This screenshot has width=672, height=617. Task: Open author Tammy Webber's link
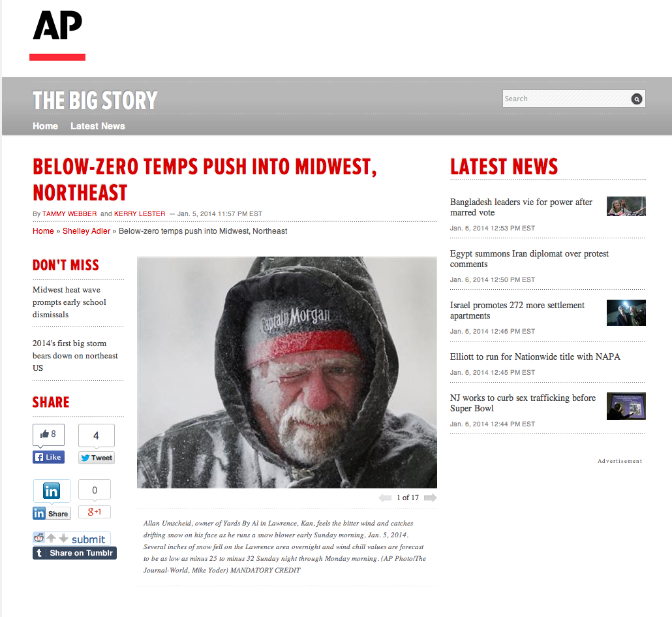coord(69,214)
